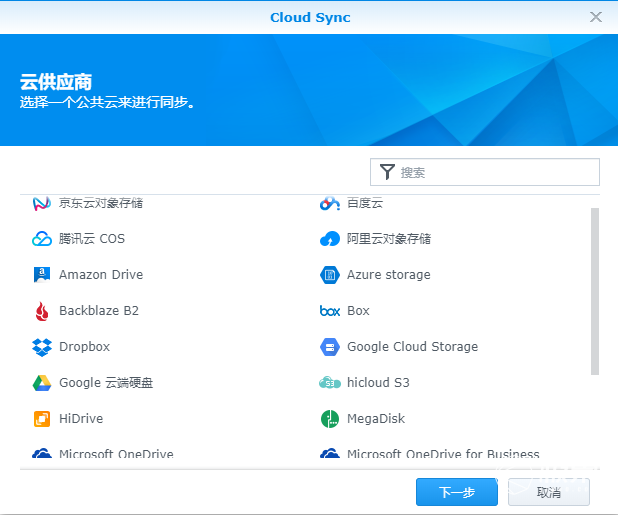Cancel the wizard with 取消

click(x=549, y=492)
